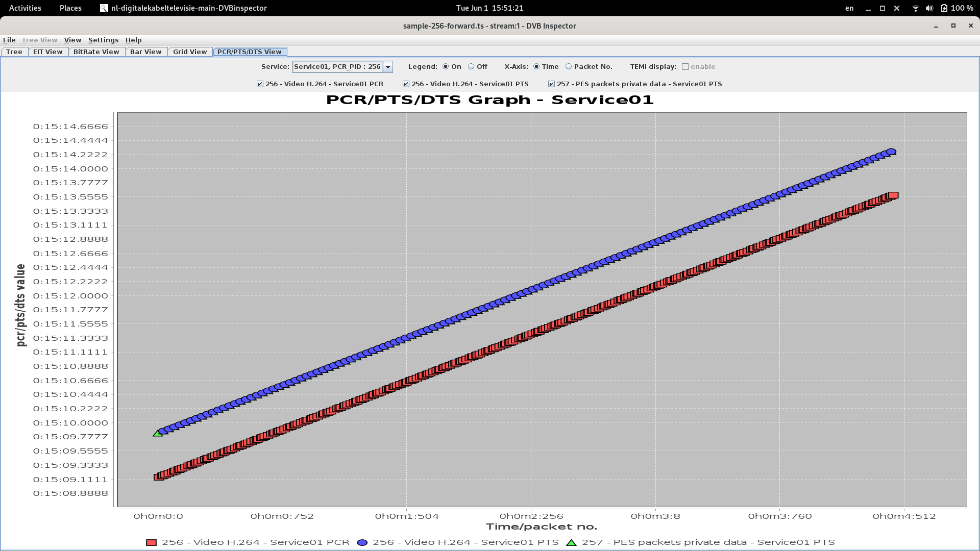Click the volume icon in the system tray
Image resolution: width=980 pixels, height=551 pixels.
pyautogui.click(x=930, y=8)
